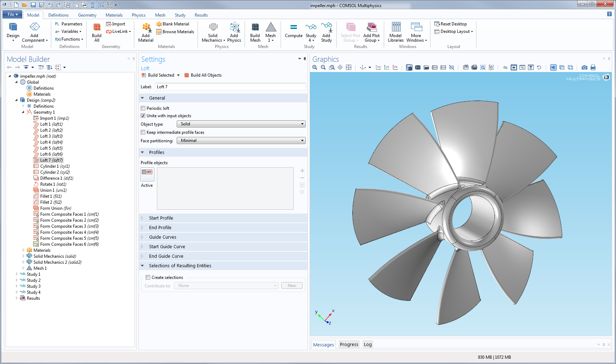Click Zoom Out in Graphics toolbar
This screenshot has width=616, height=364.
click(323, 67)
